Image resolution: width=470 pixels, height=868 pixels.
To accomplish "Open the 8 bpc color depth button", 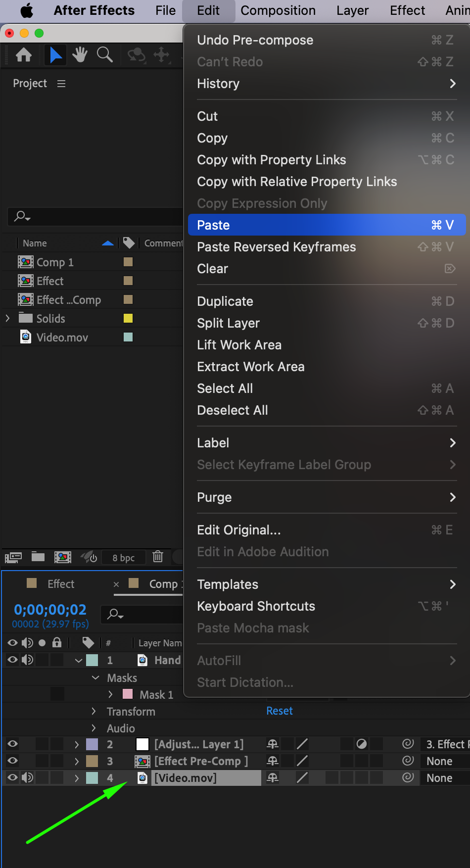I will point(124,558).
